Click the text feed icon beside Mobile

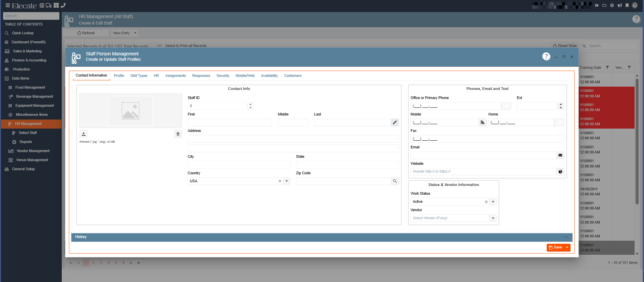click(x=482, y=123)
